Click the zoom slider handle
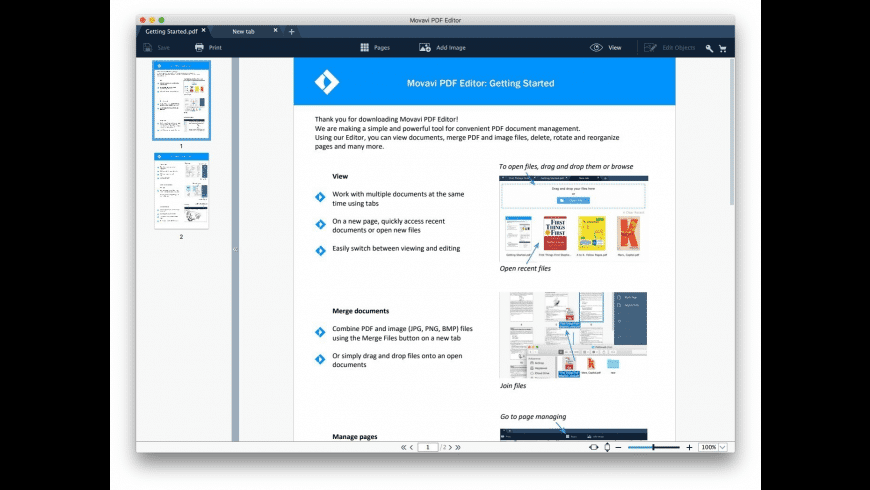Viewport: 870px width, 490px height. click(654, 447)
